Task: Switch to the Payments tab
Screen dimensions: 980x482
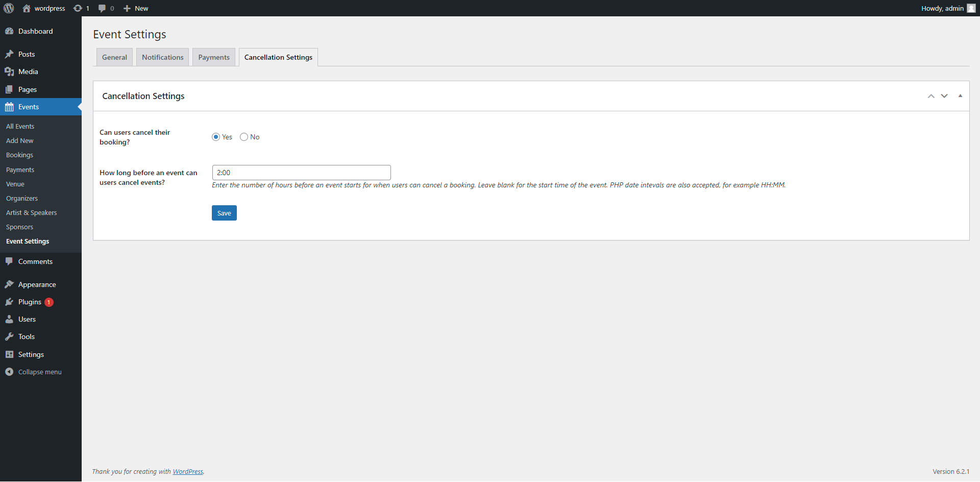Action: coord(214,57)
